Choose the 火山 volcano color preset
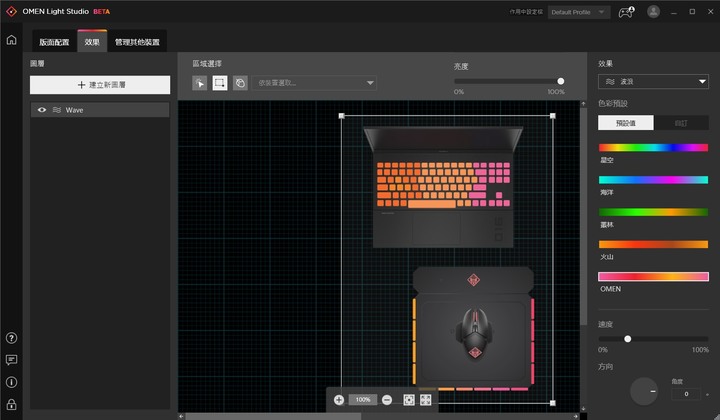The height and width of the screenshot is (420, 720). 653,244
